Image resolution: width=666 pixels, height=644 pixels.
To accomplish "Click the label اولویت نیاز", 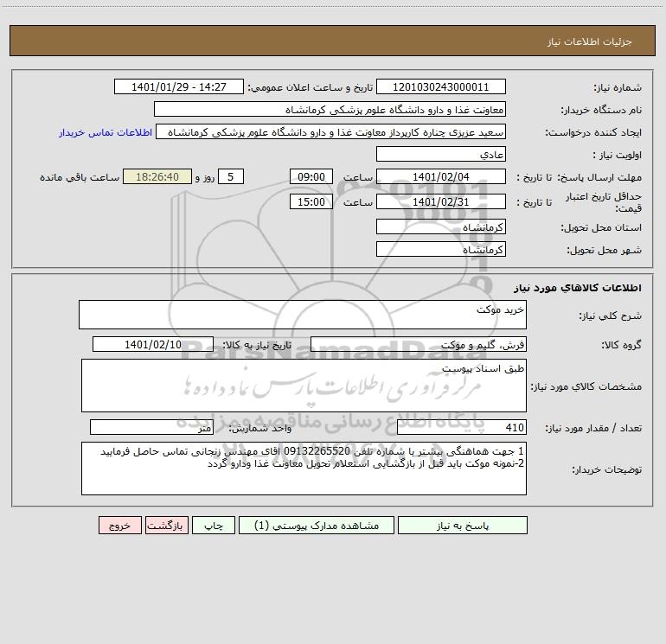I will click(618, 156).
